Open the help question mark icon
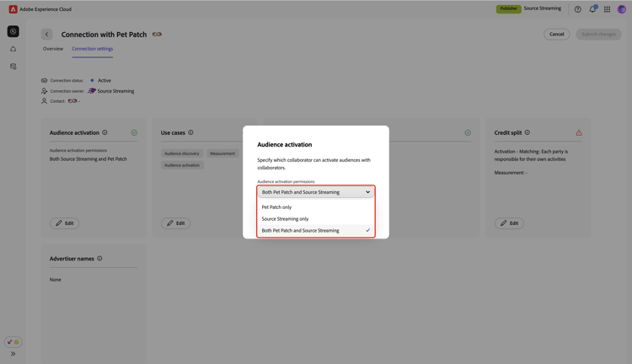This screenshot has width=632, height=364. click(577, 9)
